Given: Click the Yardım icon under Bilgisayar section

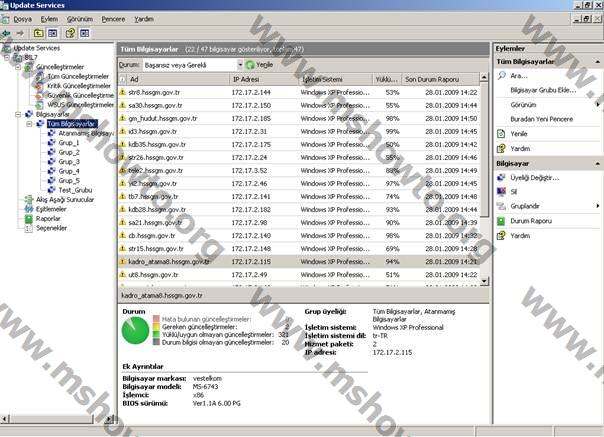Looking at the screenshot, I should 501,235.
